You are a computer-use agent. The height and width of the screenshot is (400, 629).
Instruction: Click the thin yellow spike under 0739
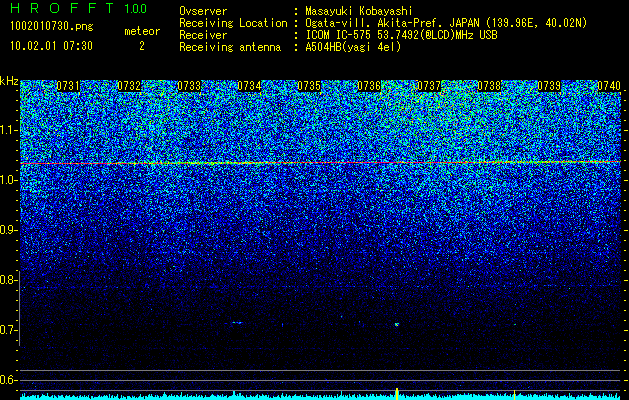[514, 394]
